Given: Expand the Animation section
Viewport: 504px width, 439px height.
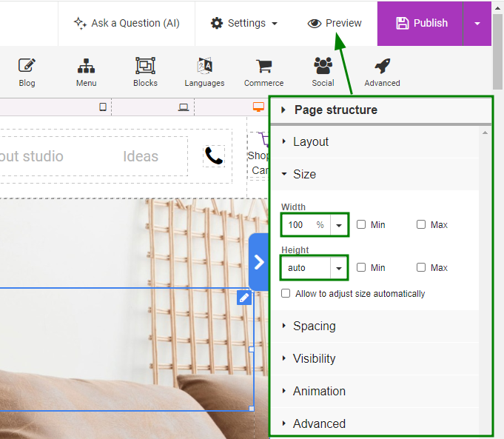Looking at the screenshot, I should [374, 391].
